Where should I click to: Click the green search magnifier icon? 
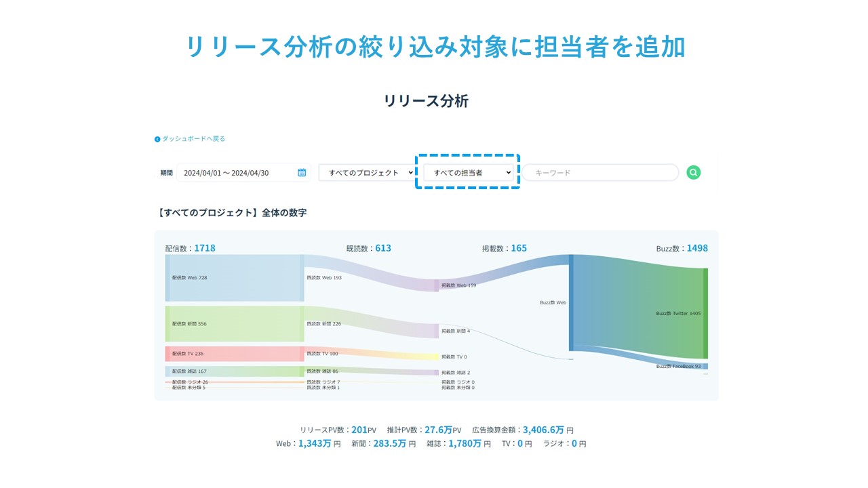[x=693, y=173]
